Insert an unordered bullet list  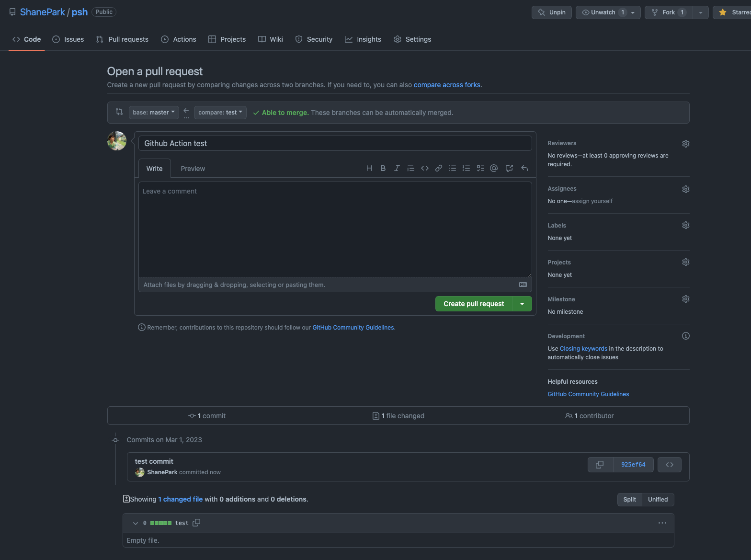point(452,168)
